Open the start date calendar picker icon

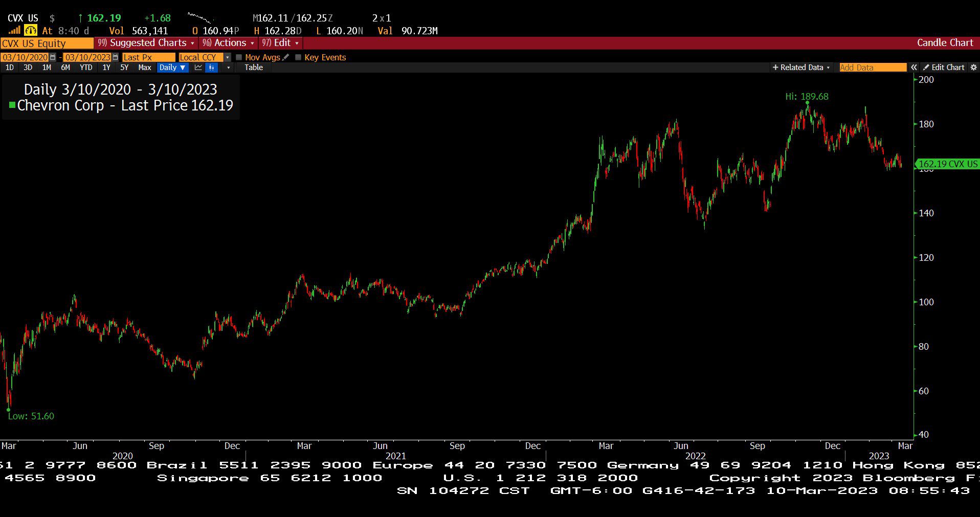pyautogui.click(x=53, y=57)
